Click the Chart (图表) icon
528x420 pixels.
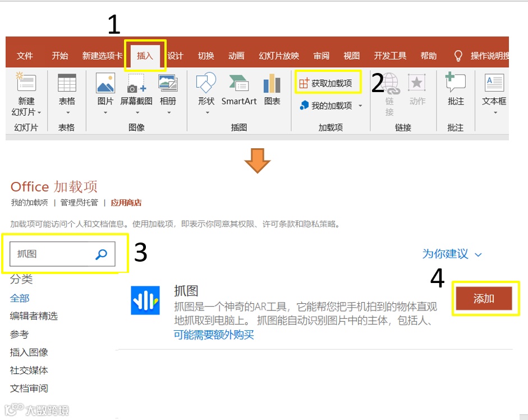click(x=272, y=83)
